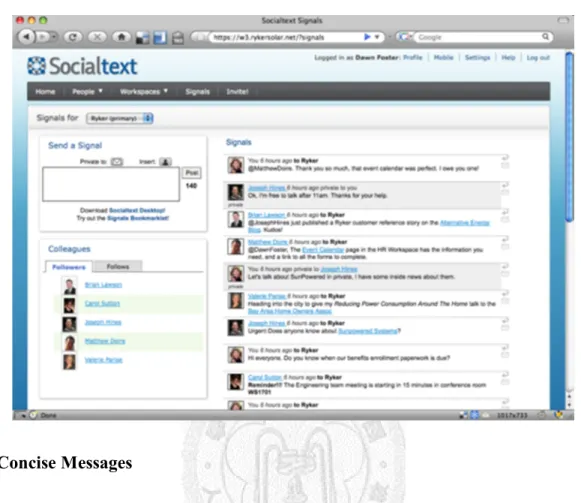
Task: Click reply icon on Matthew Dorre's signal
Action: click(x=505, y=239)
